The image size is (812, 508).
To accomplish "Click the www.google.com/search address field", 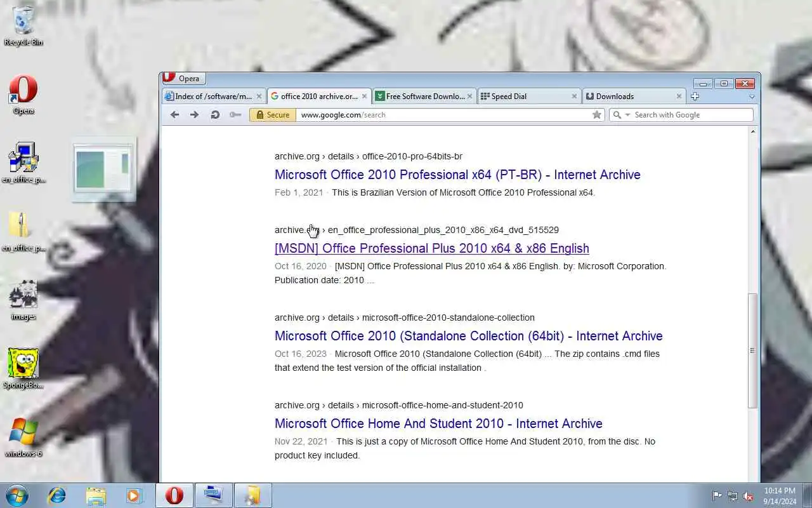I will point(444,115).
